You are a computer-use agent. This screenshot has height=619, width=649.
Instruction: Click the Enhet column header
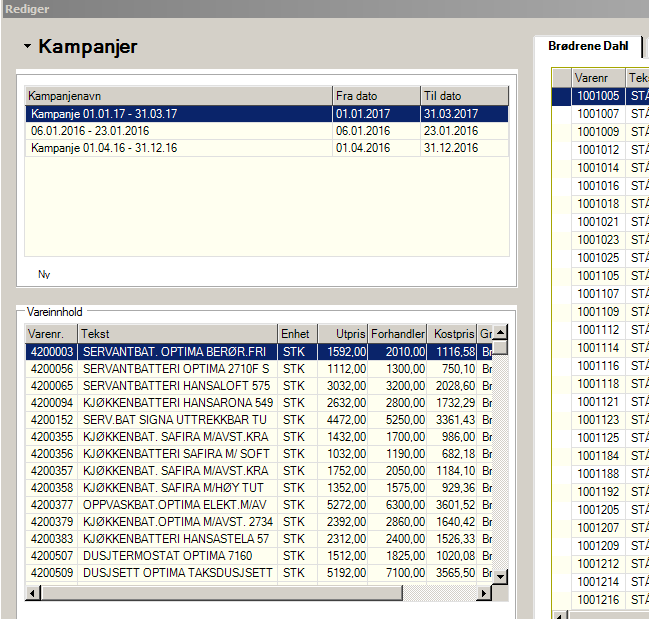[x=297, y=334]
